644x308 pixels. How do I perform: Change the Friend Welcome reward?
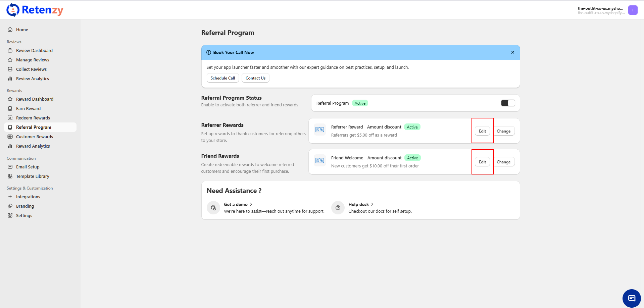click(x=503, y=162)
